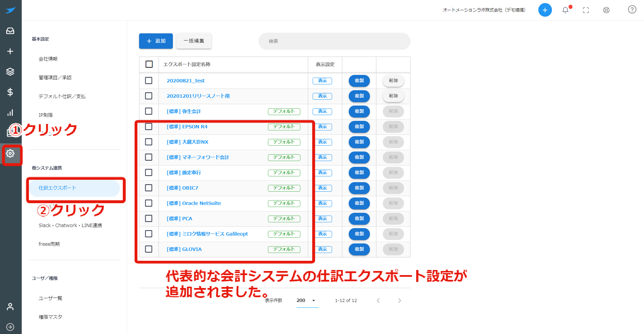
Task: Open the [標準] GLOVIA link
Action: [184, 249]
